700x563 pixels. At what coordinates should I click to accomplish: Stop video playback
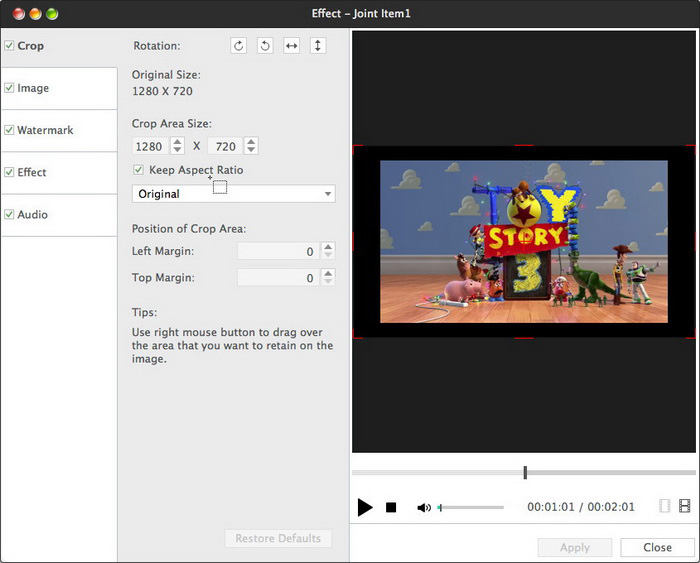391,508
